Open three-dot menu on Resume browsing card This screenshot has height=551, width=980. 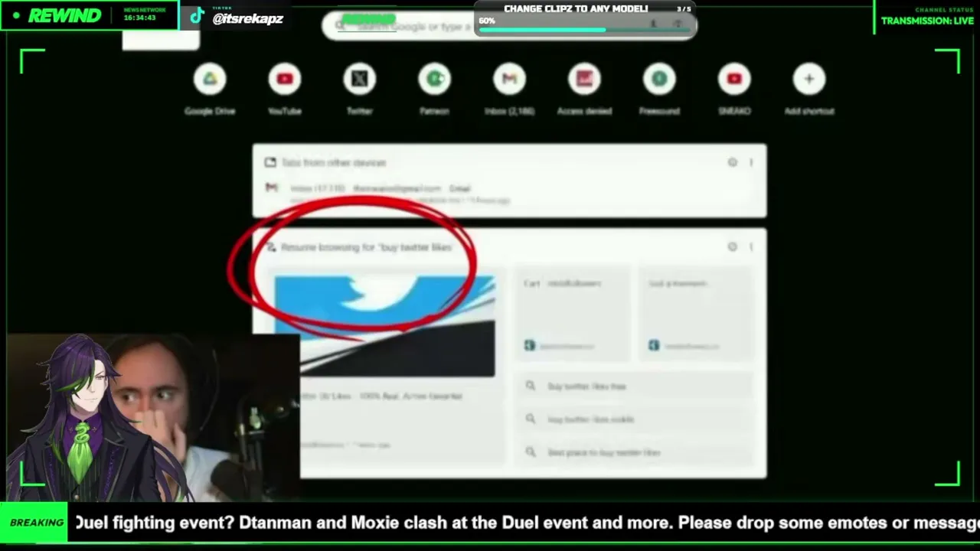coord(751,246)
